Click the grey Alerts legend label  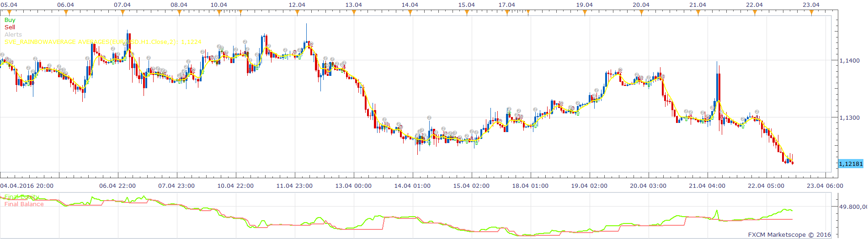13,35
